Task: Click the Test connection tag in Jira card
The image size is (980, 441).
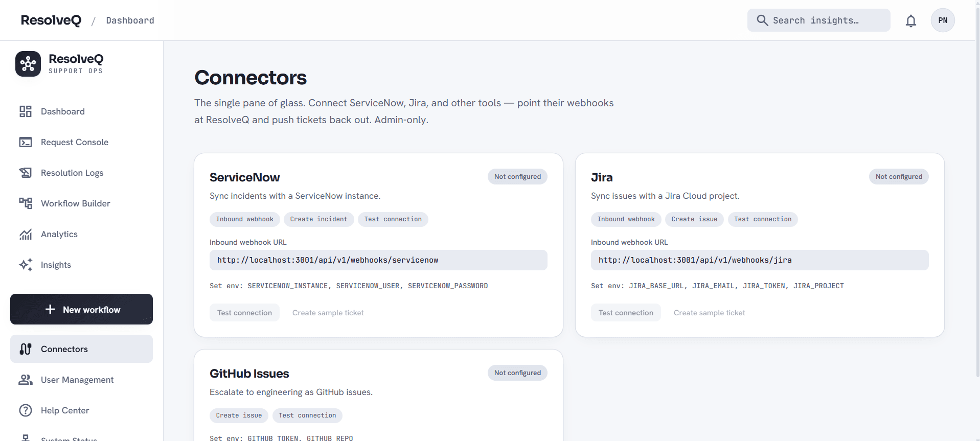Action: (x=763, y=219)
